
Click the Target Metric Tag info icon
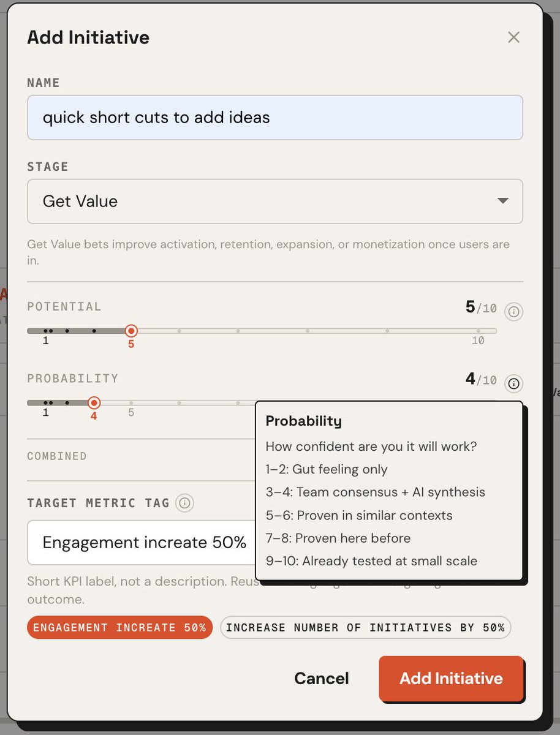tap(184, 503)
